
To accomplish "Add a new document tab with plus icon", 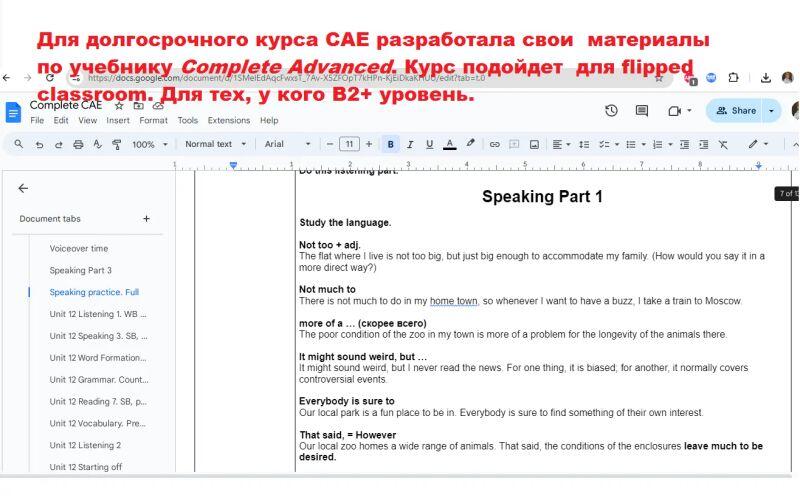I will point(146,219).
